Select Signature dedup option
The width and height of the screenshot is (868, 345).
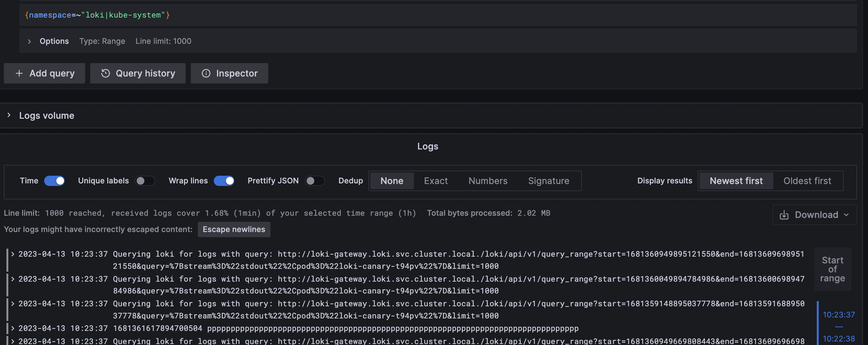548,181
